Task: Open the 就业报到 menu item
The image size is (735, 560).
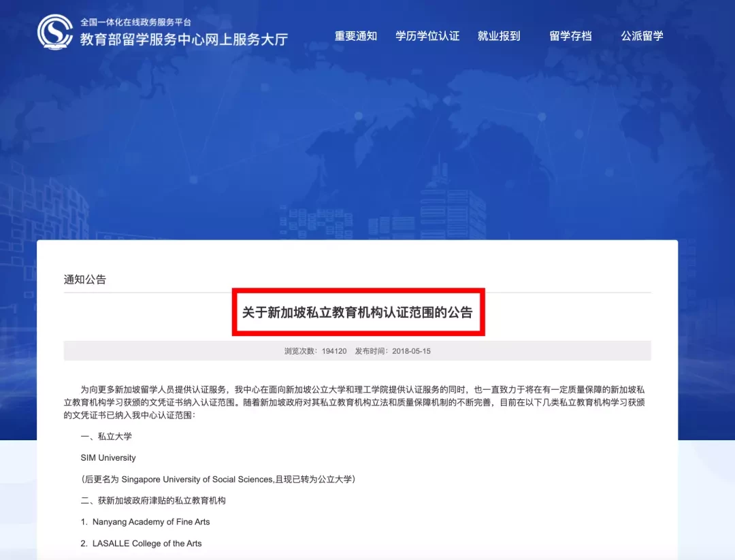Action: tap(499, 36)
